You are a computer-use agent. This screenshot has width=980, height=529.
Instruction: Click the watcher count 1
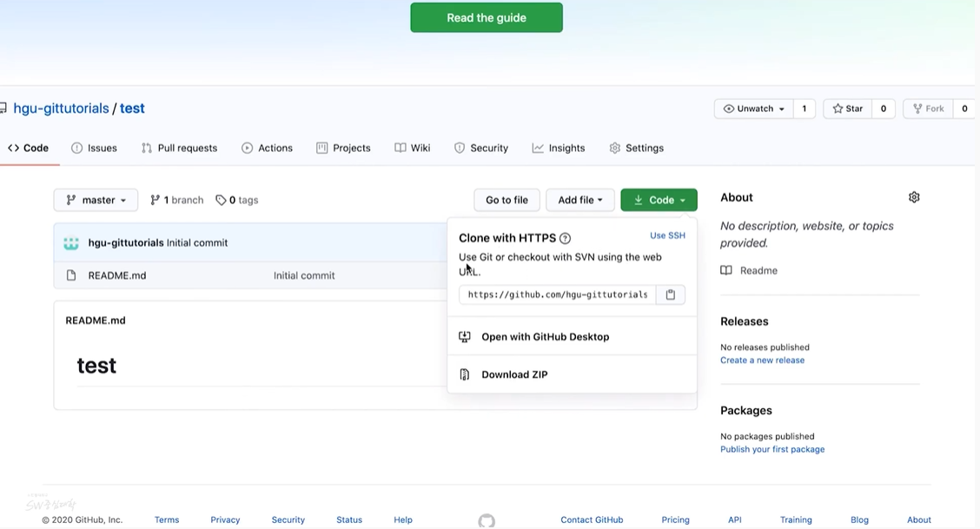point(805,109)
